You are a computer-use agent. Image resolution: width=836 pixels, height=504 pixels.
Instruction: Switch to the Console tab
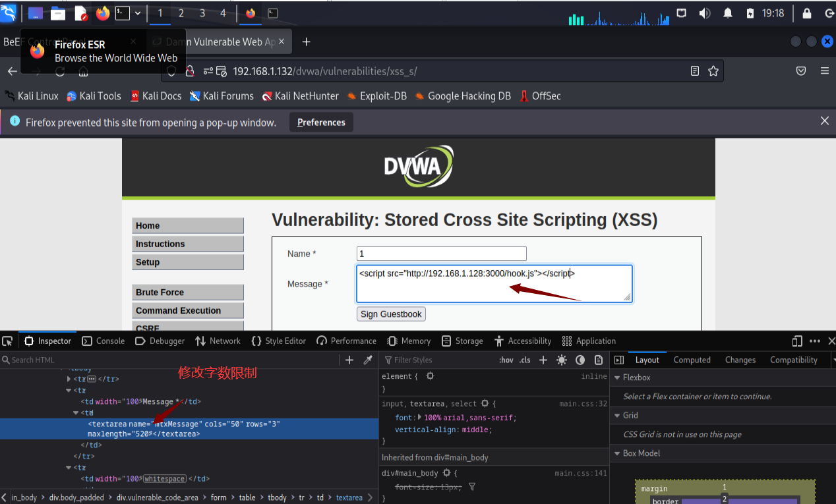(x=104, y=341)
